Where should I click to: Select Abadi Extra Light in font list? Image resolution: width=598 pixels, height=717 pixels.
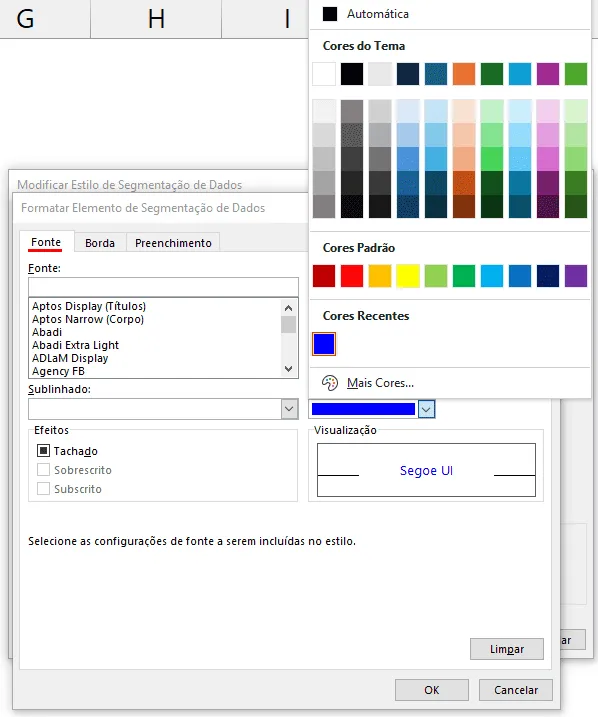pyautogui.click(x=75, y=345)
